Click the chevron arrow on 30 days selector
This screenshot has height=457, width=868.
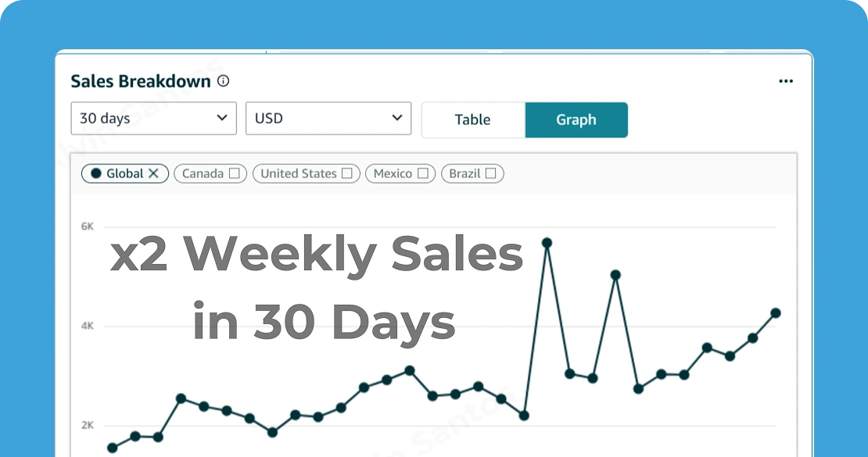click(x=221, y=118)
